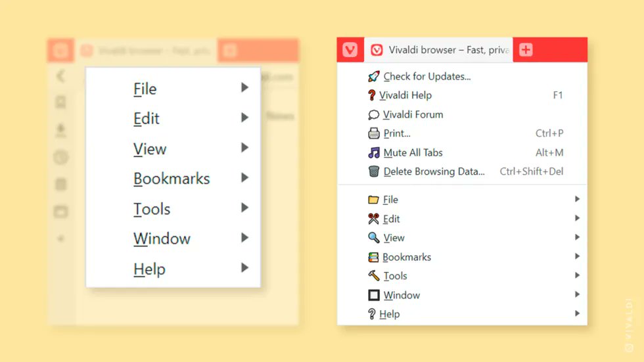Expand the File submenu arrow in the right menu
Screen dimensions: 644x362
[577, 199]
